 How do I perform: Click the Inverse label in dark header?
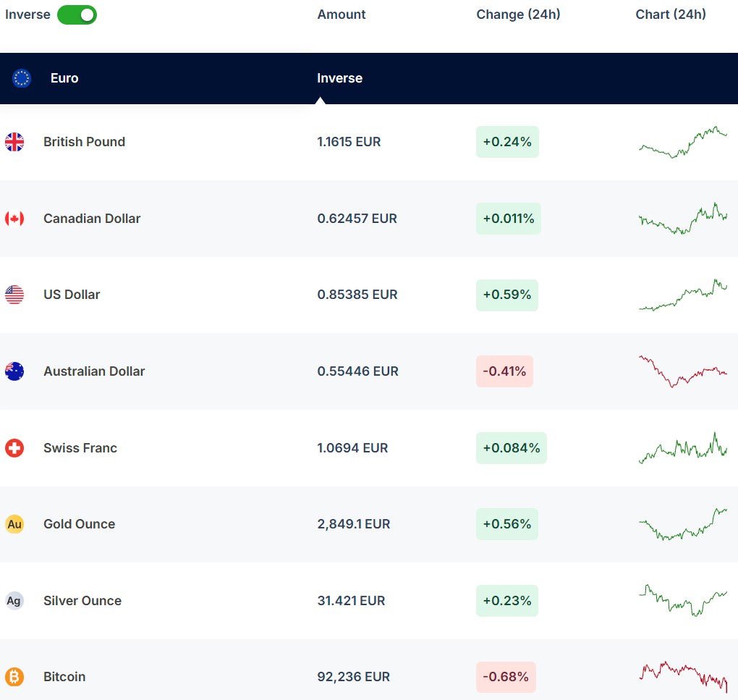pyautogui.click(x=339, y=78)
